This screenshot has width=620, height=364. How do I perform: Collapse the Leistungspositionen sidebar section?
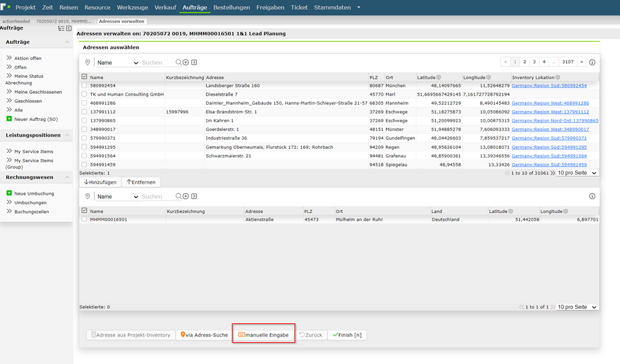point(67,135)
